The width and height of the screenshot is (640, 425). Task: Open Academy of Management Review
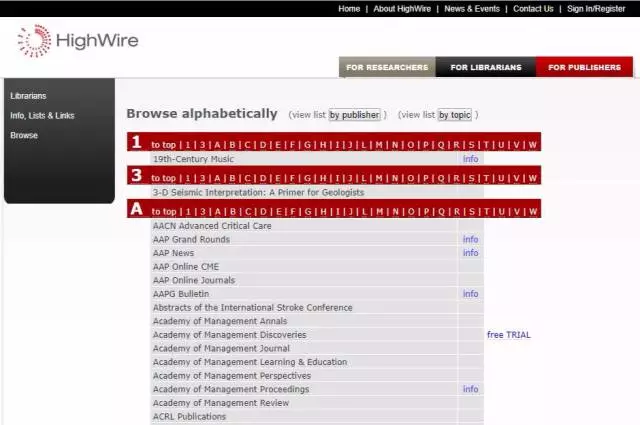221,403
